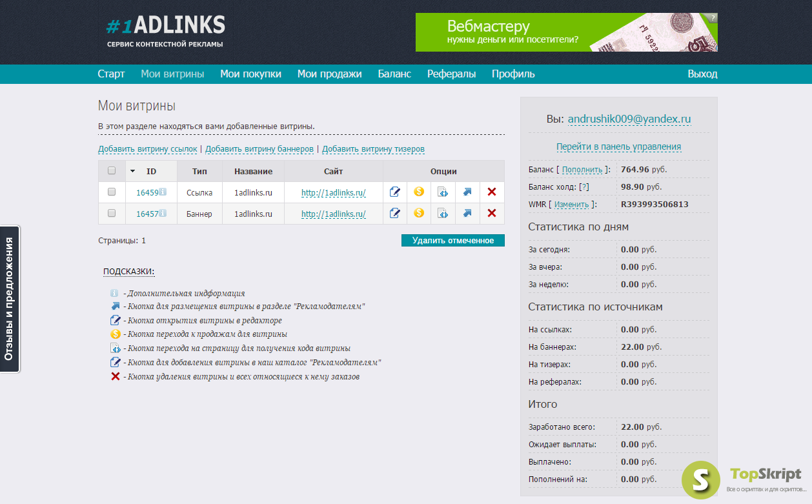
Task: View sales for showcase 16457 via coin icon
Action: click(419, 213)
